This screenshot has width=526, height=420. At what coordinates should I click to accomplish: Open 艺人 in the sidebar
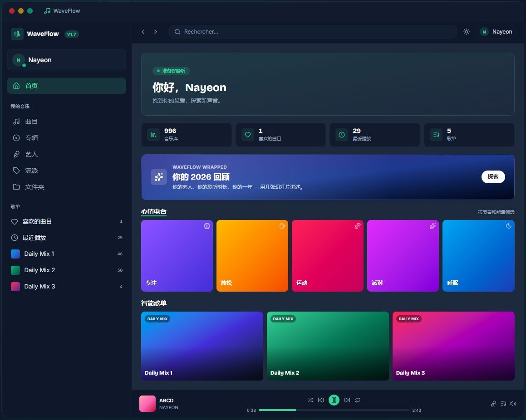click(67, 154)
